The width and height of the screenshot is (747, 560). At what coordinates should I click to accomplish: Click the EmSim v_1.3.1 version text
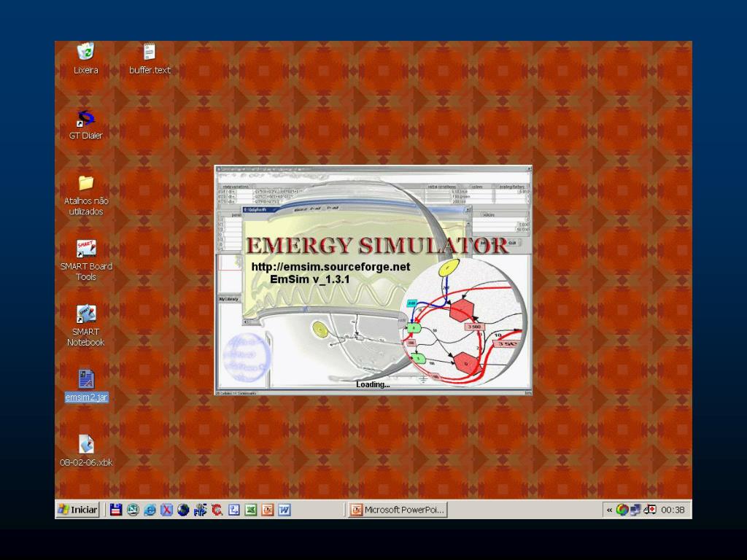coord(309,279)
